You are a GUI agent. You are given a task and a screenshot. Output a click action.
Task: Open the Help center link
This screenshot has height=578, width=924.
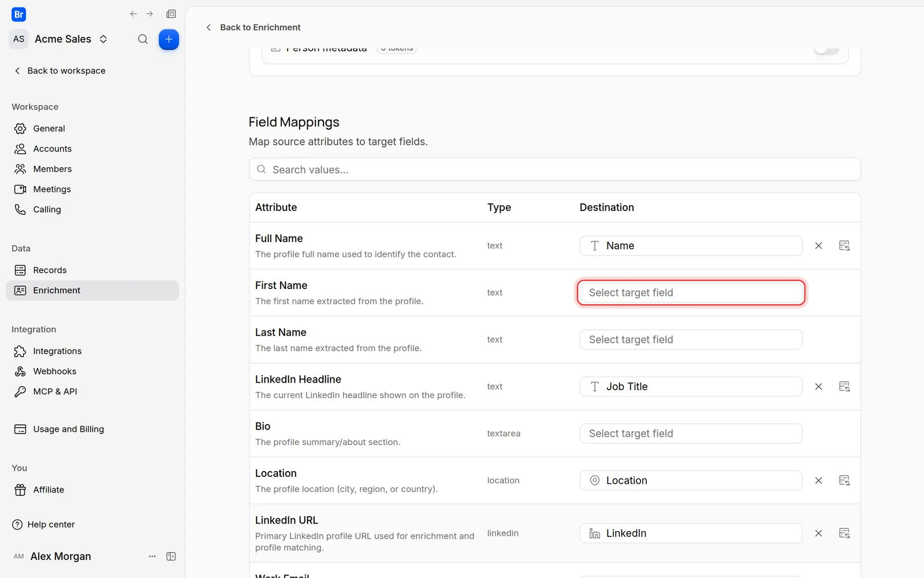coord(43,524)
